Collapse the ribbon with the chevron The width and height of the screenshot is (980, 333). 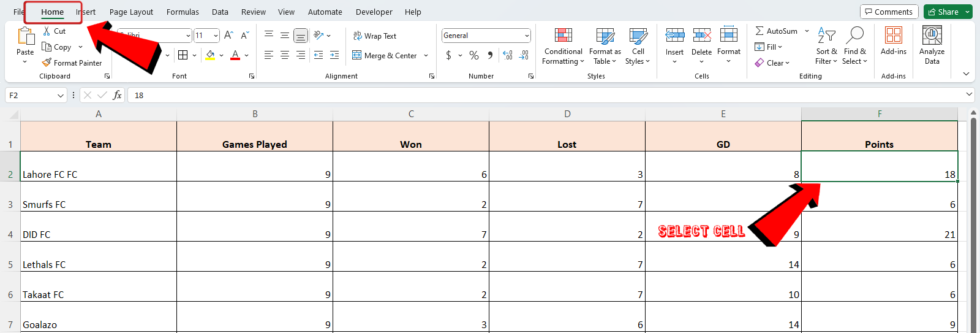pyautogui.click(x=966, y=74)
